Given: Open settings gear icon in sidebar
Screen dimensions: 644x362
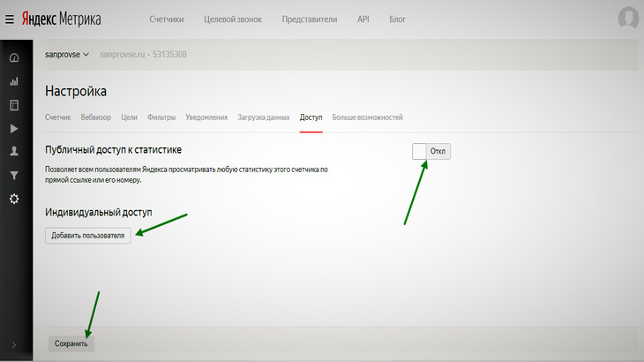Looking at the screenshot, I should pyautogui.click(x=14, y=199).
